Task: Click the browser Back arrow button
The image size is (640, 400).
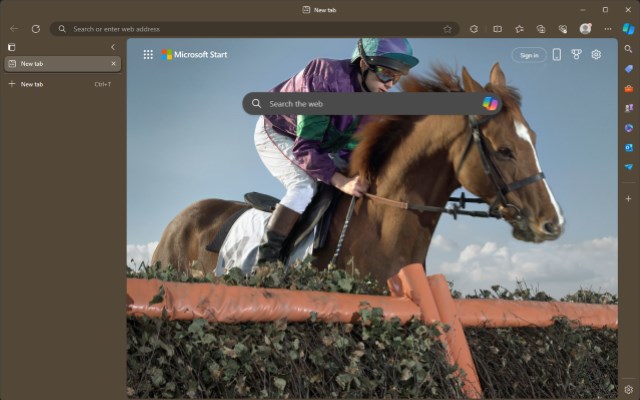Action: point(14,29)
